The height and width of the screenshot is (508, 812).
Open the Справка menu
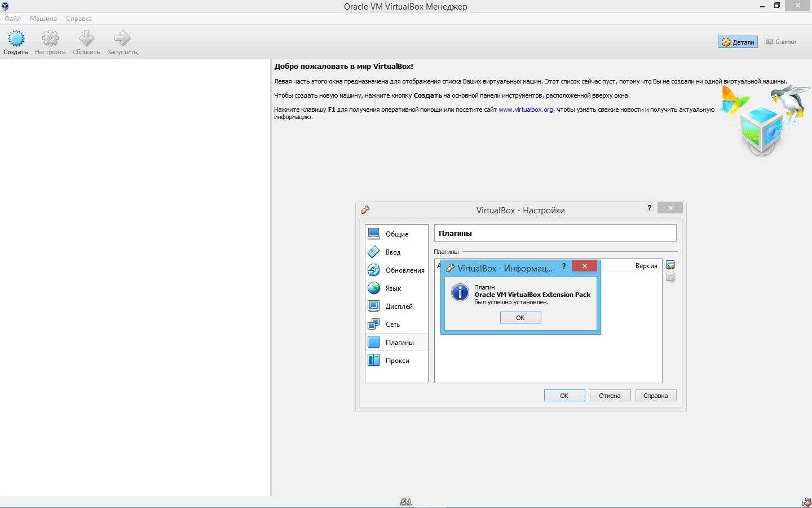click(x=79, y=19)
